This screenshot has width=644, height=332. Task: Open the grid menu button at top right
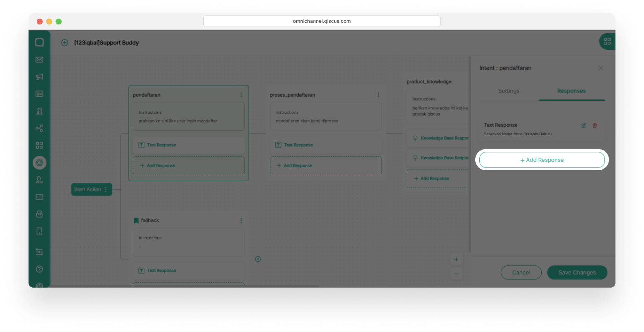pos(607,42)
